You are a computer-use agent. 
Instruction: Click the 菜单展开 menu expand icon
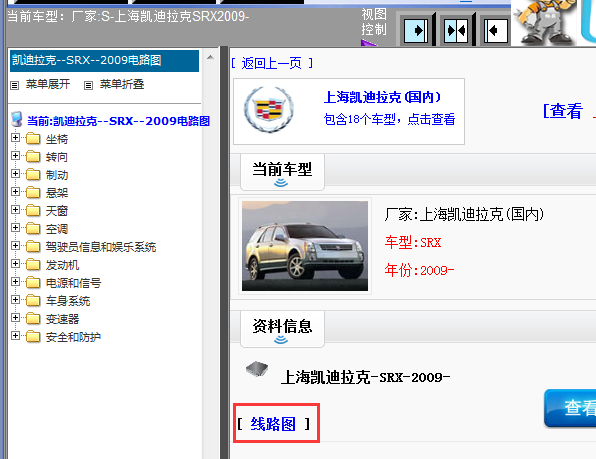pos(14,85)
